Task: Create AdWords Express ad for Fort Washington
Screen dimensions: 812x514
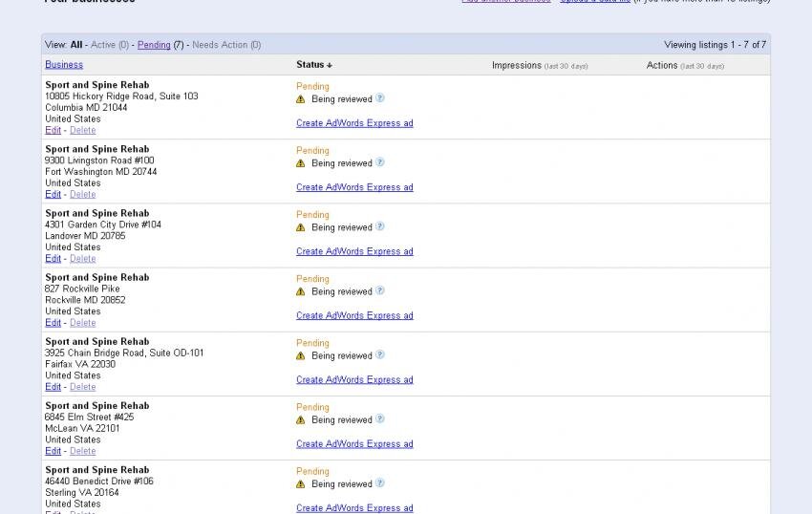Action: pyautogui.click(x=354, y=187)
